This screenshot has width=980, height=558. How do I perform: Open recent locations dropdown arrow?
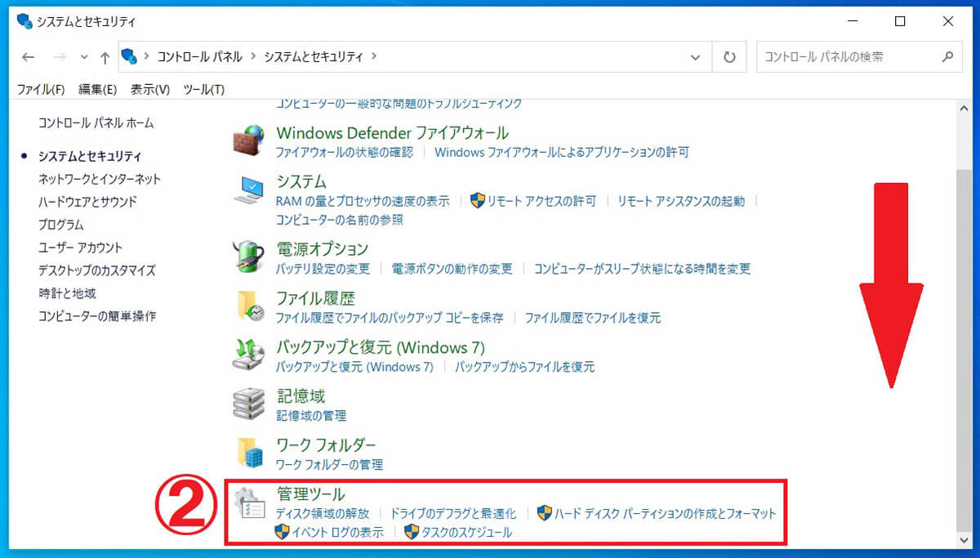pos(84,58)
